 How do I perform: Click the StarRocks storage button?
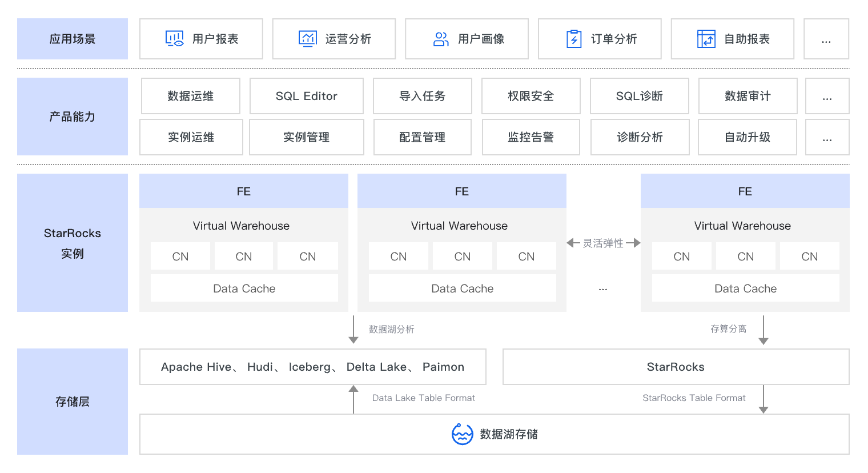(676, 367)
